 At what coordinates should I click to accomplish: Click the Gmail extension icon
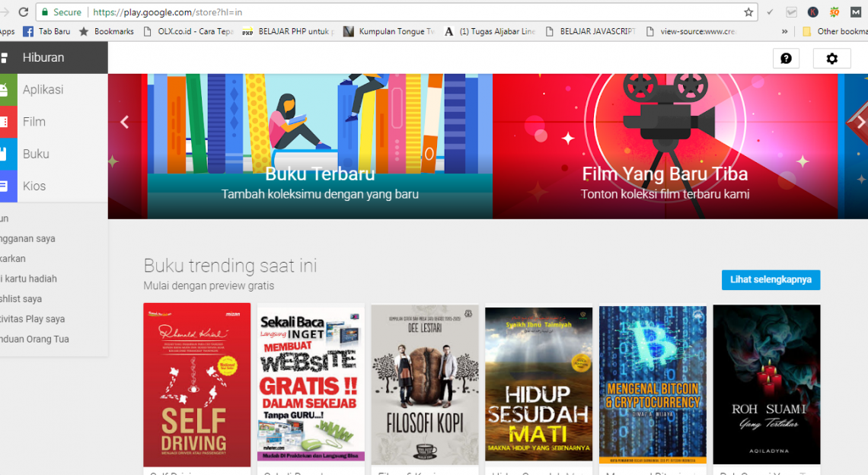(x=856, y=12)
